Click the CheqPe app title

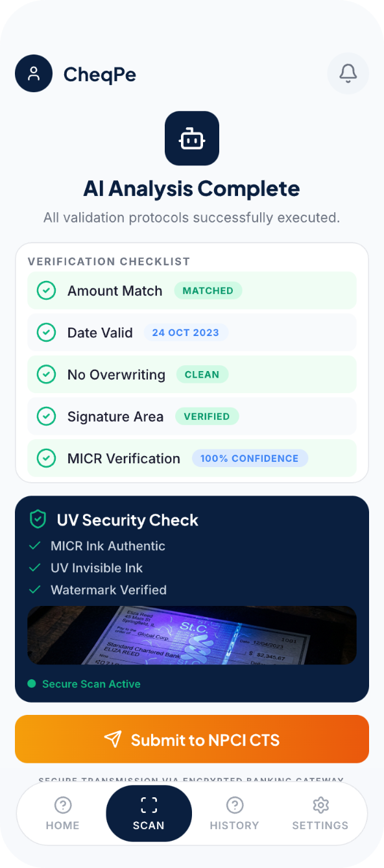point(99,73)
